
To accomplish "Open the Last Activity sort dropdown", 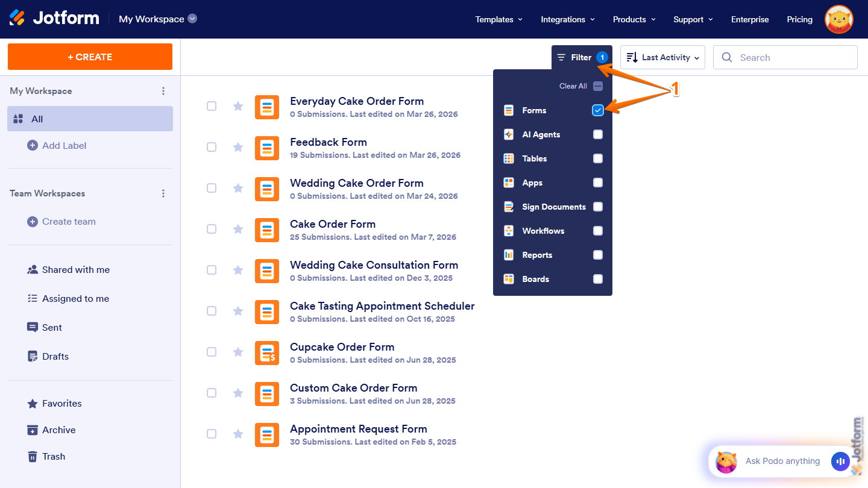I will pos(662,57).
